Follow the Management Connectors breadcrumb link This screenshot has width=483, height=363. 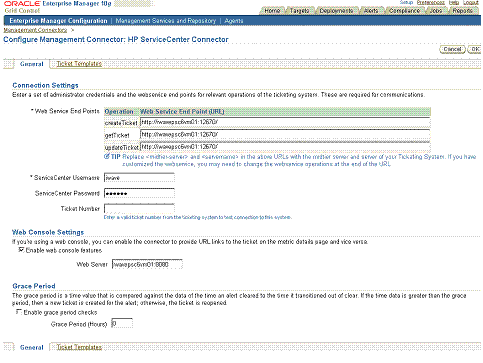click(35, 30)
